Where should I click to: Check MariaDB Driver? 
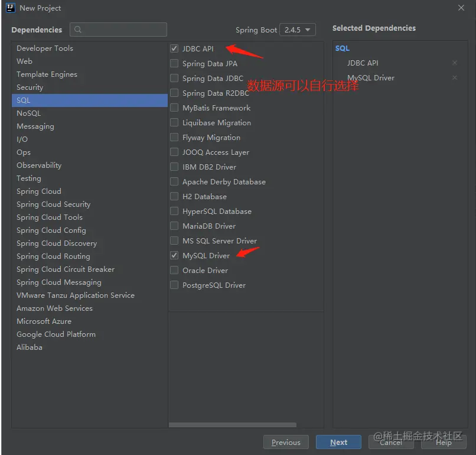point(174,226)
